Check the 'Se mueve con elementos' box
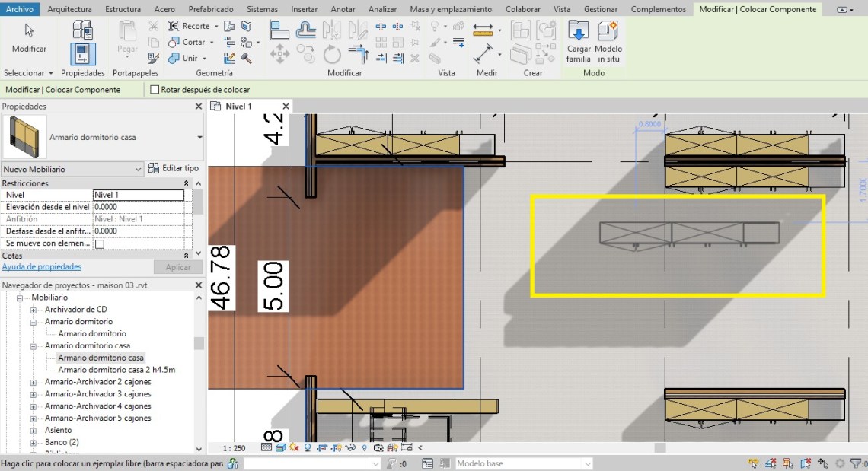The width and height of the screenshot is (868, 471). (99, 243)
